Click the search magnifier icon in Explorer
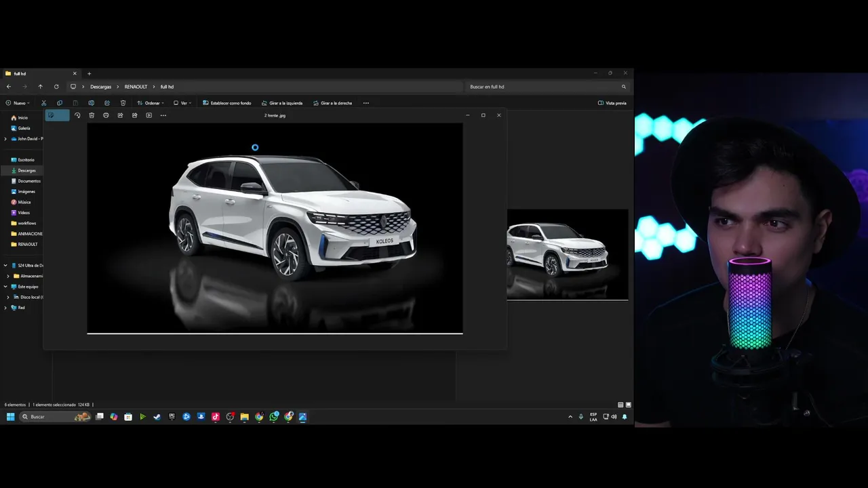The height and width of the screenshot is (488, 868). click(624, 87)
